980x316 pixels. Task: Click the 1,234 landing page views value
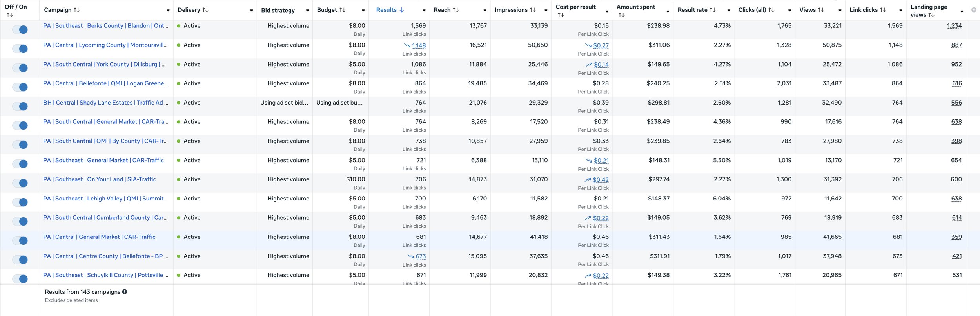(x=954, y=26)
